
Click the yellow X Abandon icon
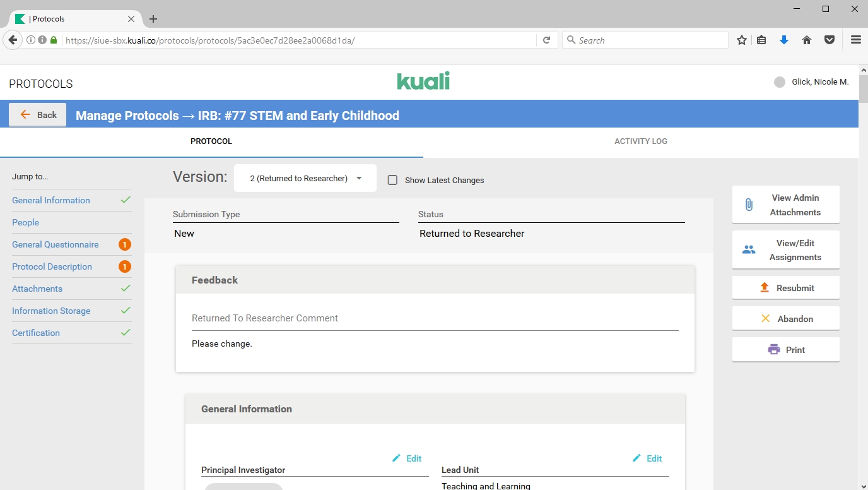(765, 319)
